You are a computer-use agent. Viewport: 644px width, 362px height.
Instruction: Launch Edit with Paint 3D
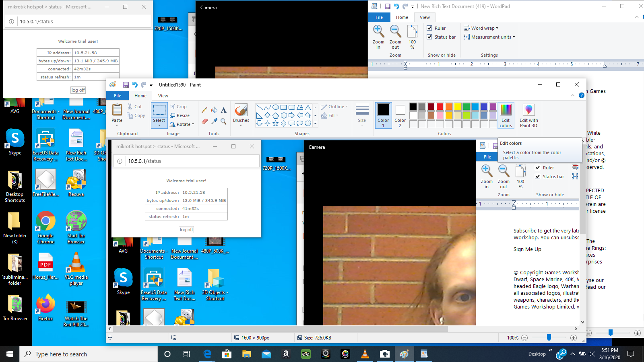(528, 116)
